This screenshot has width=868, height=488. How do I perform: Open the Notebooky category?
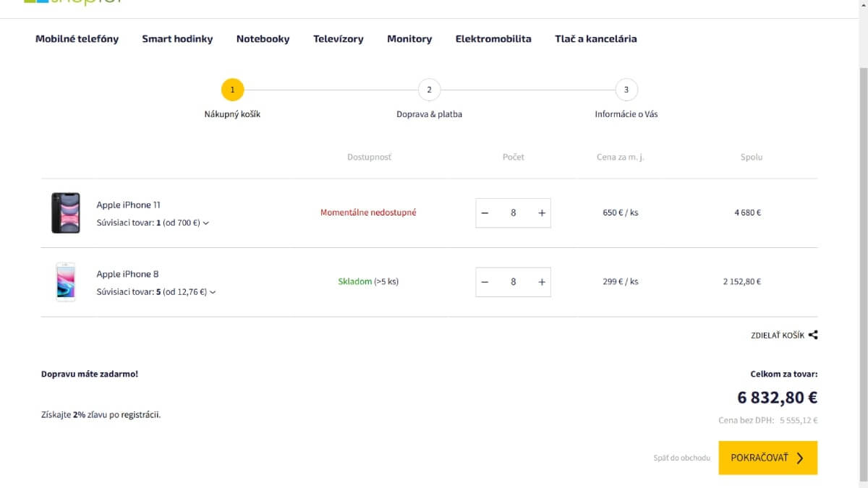263,39
